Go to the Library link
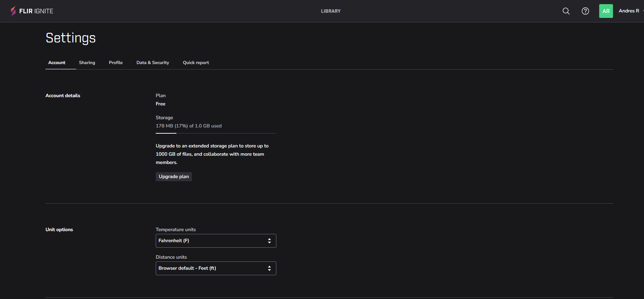Viewport: 644px width, 299px height. point(331,11)
